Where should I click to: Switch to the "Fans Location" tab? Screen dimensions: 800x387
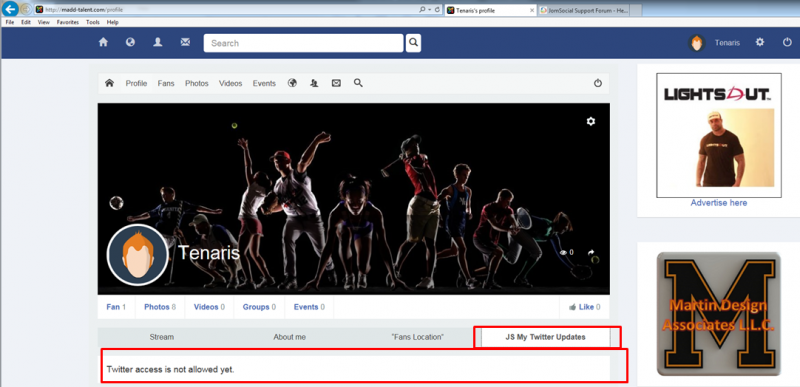[x=417, y=337]
